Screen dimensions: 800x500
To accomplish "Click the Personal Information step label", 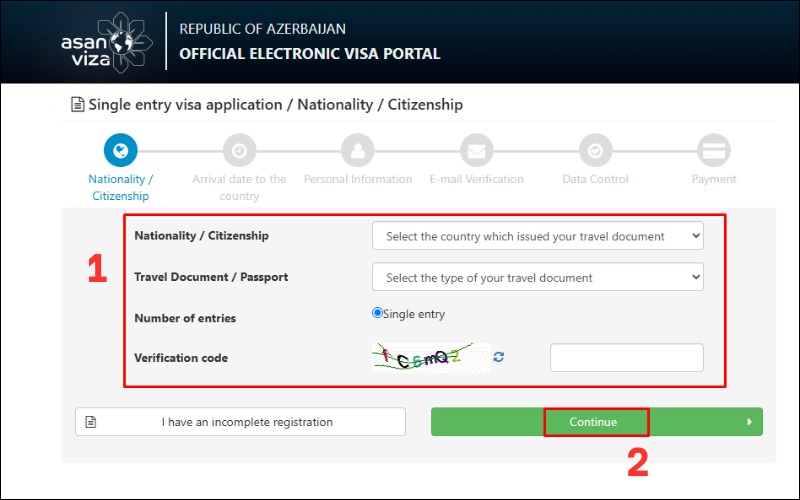I will tap(357, 179).
